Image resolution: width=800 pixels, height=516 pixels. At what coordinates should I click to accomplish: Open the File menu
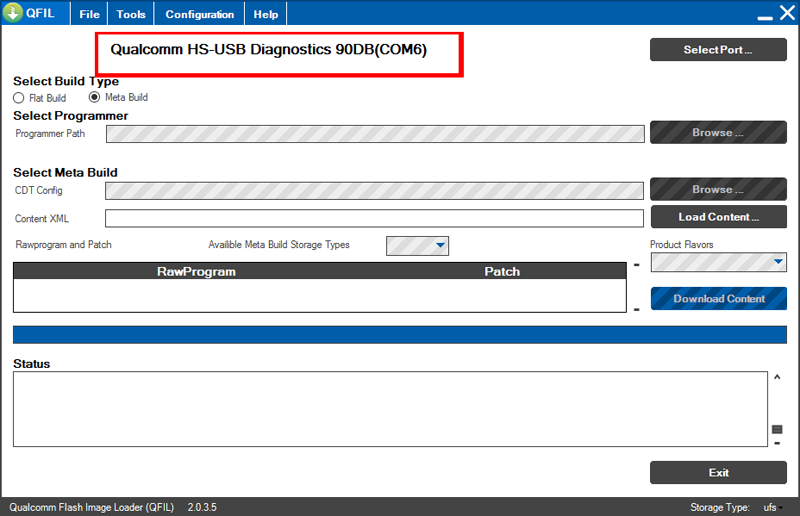pos(89,14)
